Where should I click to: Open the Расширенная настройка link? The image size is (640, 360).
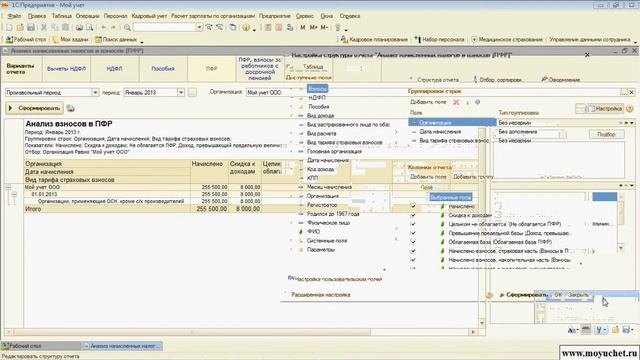[x=321, y=295]
